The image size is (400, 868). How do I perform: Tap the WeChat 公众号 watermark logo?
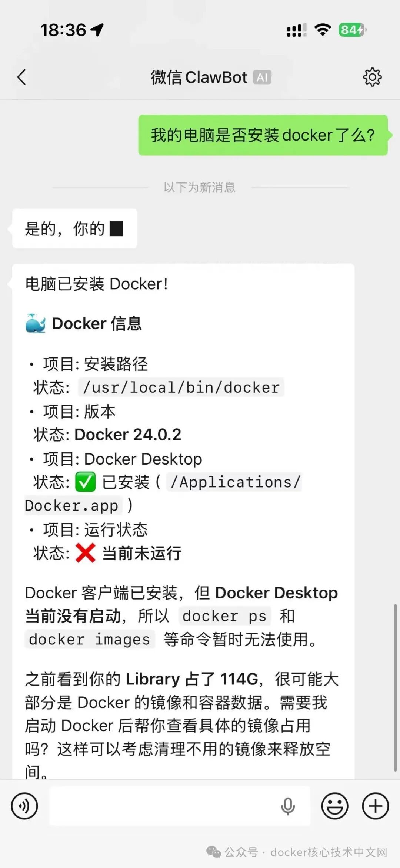(214, 852)
